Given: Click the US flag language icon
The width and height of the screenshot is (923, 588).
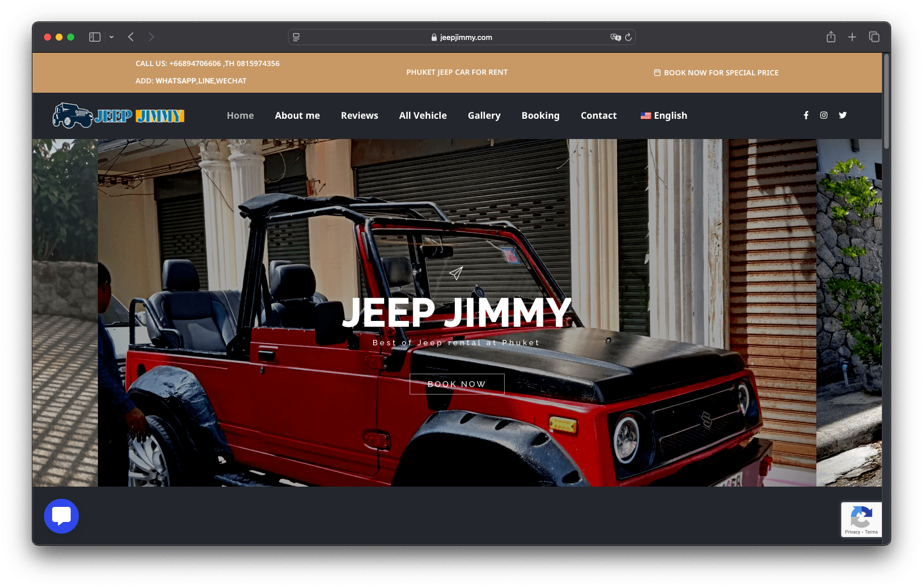Looking at the screenshot, I should pos(645,116).
